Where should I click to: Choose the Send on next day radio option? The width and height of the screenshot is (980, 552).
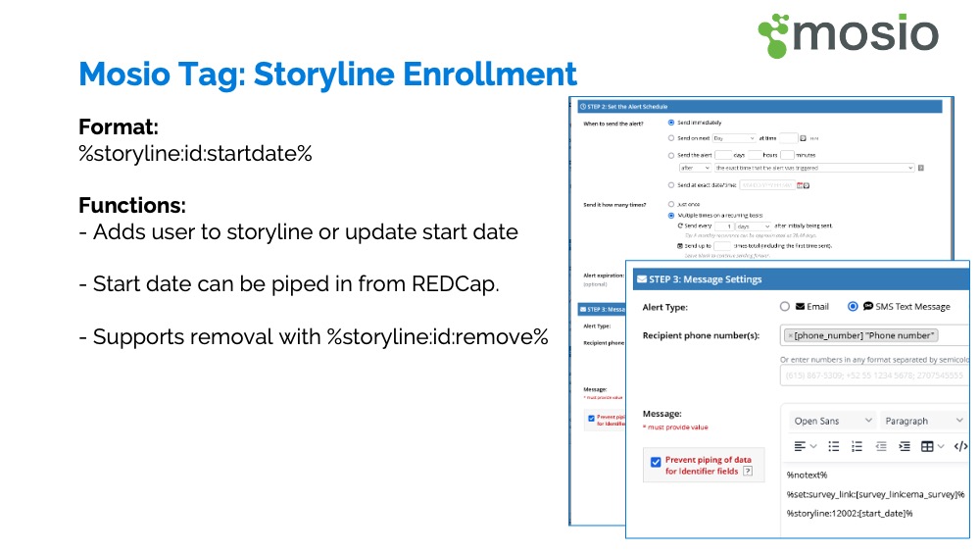point(671,138)
